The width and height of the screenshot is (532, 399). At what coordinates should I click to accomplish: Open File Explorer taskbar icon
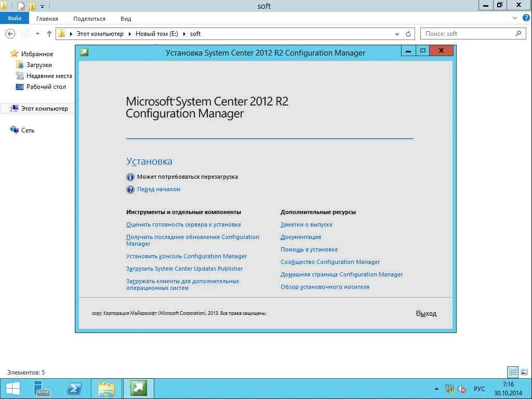pos(107,389)
